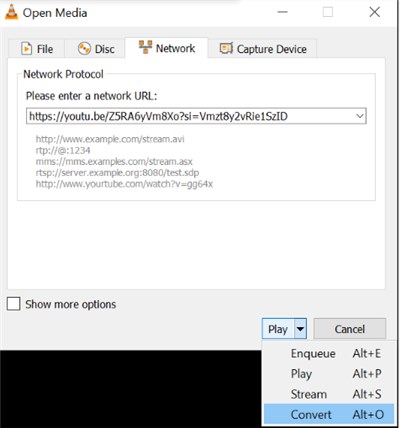The image size is (400, 428).
Task: Choose Play Alt+P from the dropdown menu
Action: click(329, 374)
